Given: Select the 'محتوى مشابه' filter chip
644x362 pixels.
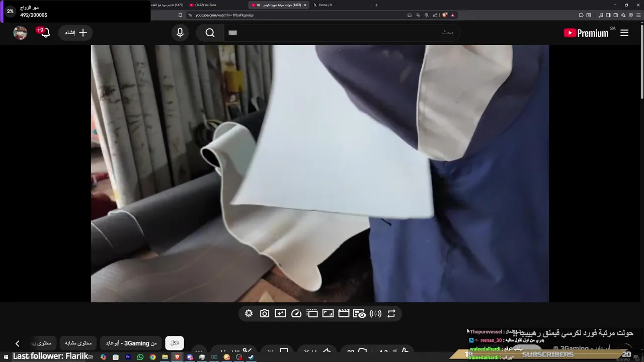Looking at the screenshot, I should point(78,343).
